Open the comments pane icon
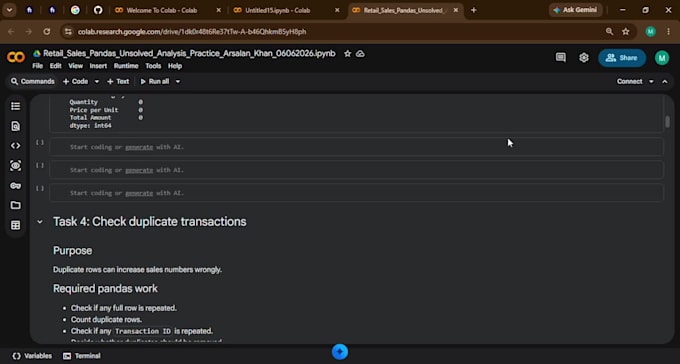This screenshot has height=364, width=680. point(561,58)
